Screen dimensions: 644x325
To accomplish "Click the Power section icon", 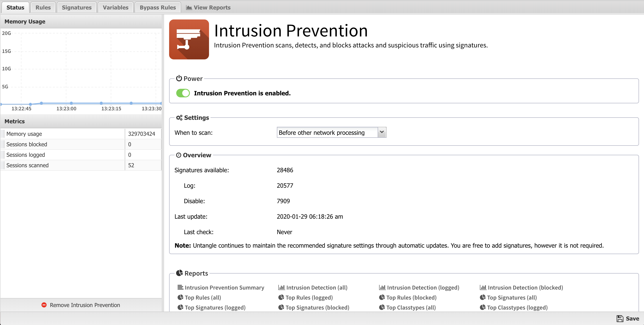I will tap(179, 78).
